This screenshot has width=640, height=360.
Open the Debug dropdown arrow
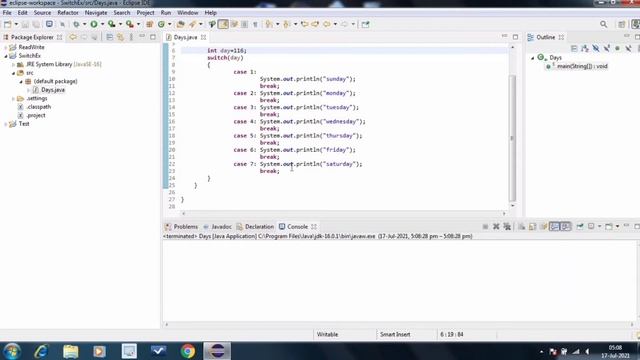click(84, 24)
